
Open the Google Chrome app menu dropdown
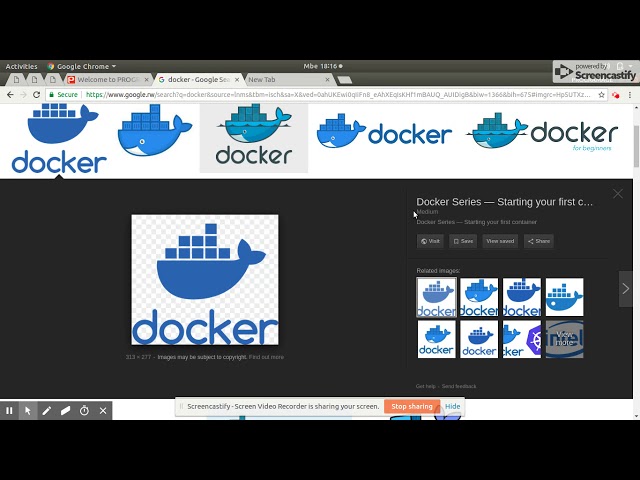[82, 66]
